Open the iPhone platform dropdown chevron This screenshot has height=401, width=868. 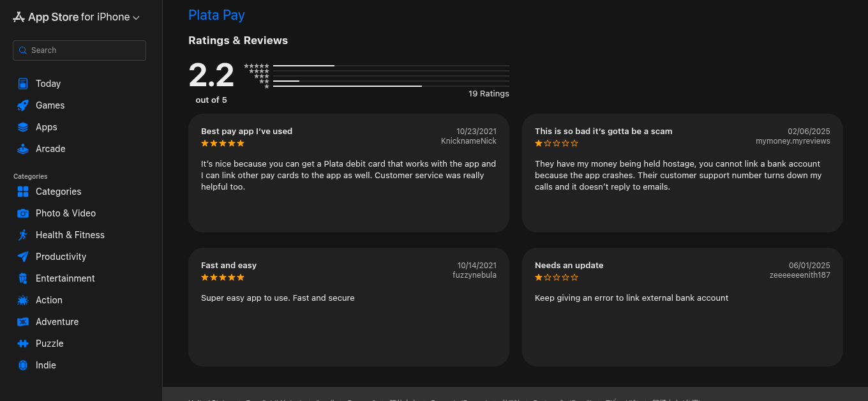[x=136, y=18]
